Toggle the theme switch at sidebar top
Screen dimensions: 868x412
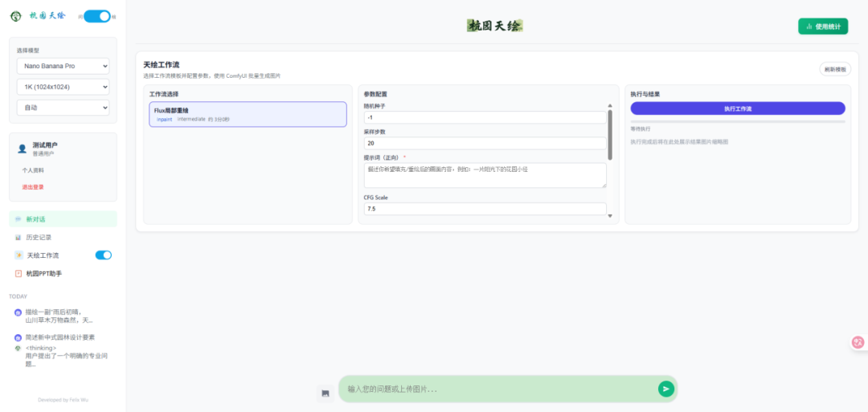pyautogui.click(x=96, y=16)
